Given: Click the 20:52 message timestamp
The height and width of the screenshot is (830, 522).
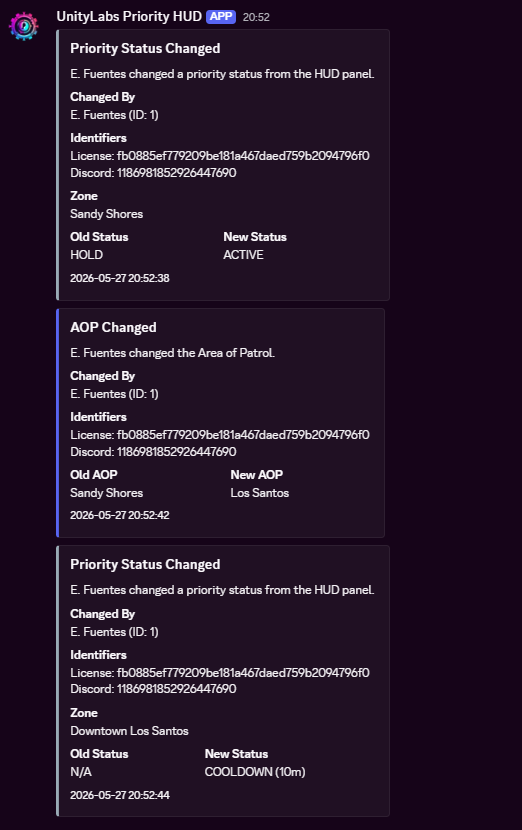Looking at the screenshot, I should coord(256,17).
